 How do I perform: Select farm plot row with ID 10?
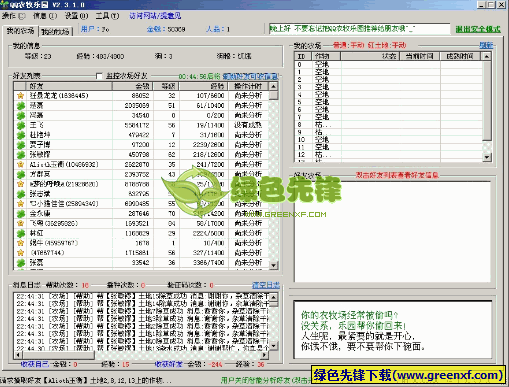tap(388, 140)
